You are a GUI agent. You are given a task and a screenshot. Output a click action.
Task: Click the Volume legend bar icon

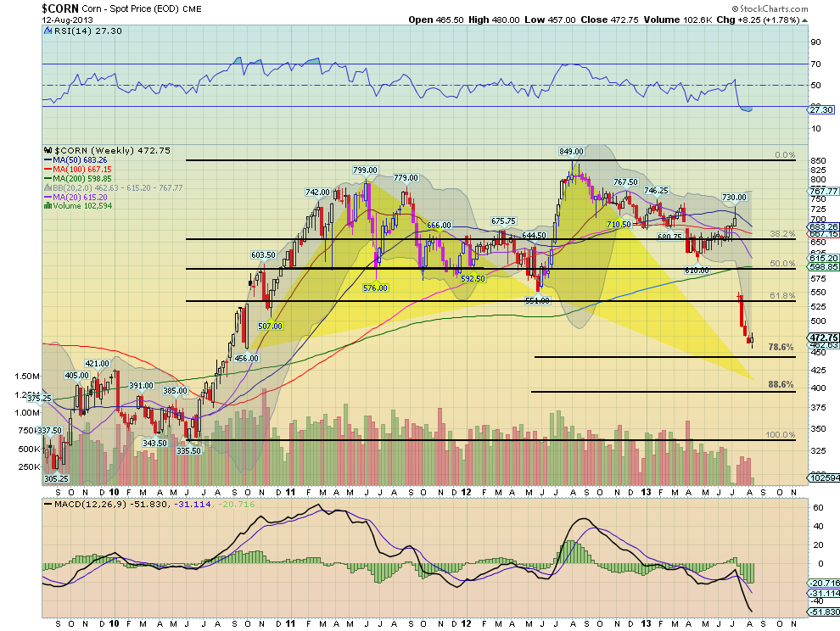coord(48,206)
